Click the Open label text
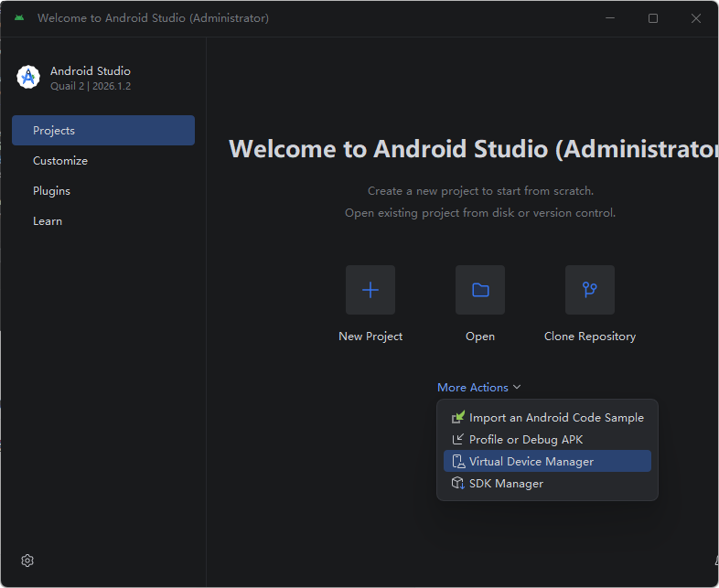 [480, 337]
